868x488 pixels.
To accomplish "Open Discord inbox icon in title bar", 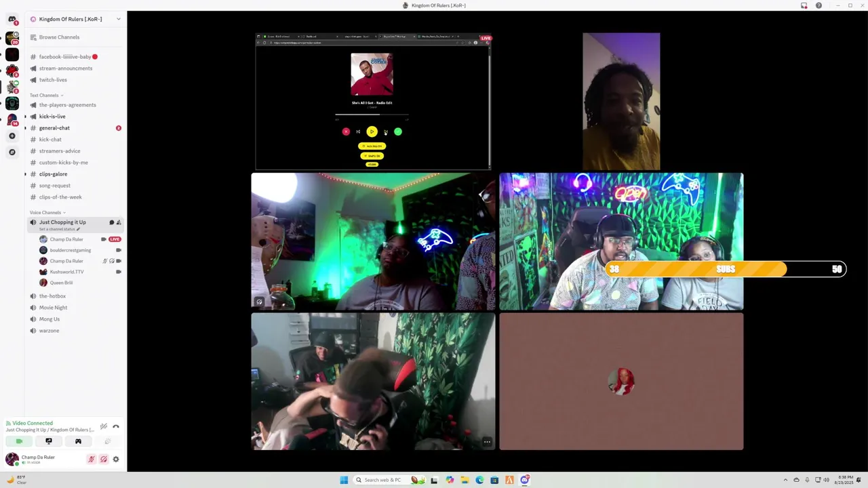I will tap(804, 5).
